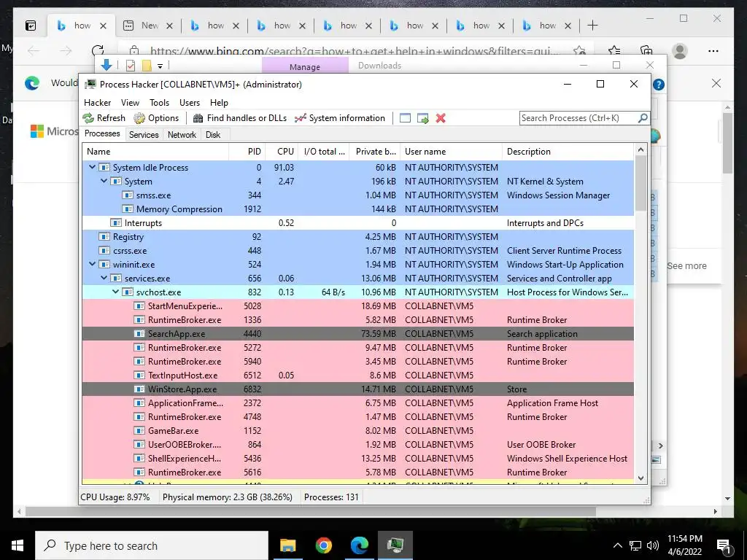Click the Edge refresh page icon
The image size is (747, 560).
click(98, 50)
